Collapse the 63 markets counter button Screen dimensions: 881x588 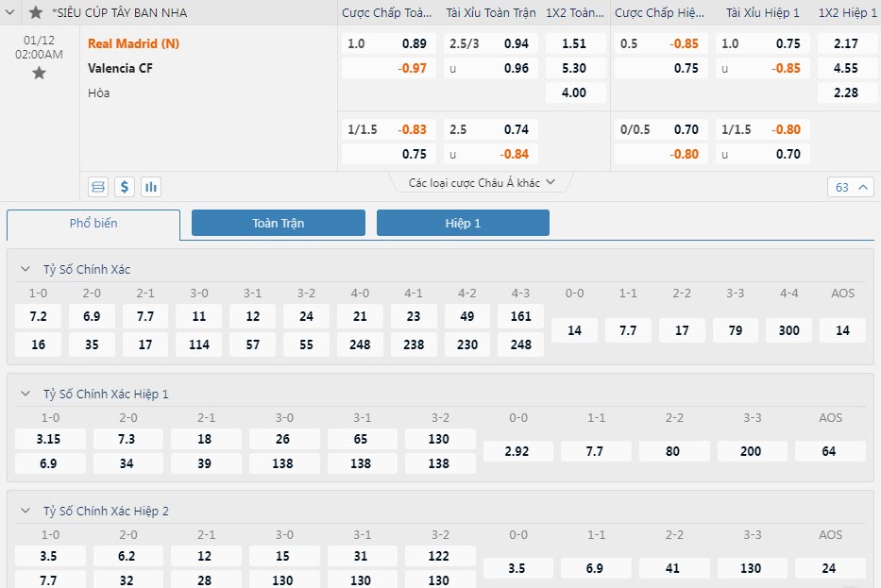click(852, 187)
